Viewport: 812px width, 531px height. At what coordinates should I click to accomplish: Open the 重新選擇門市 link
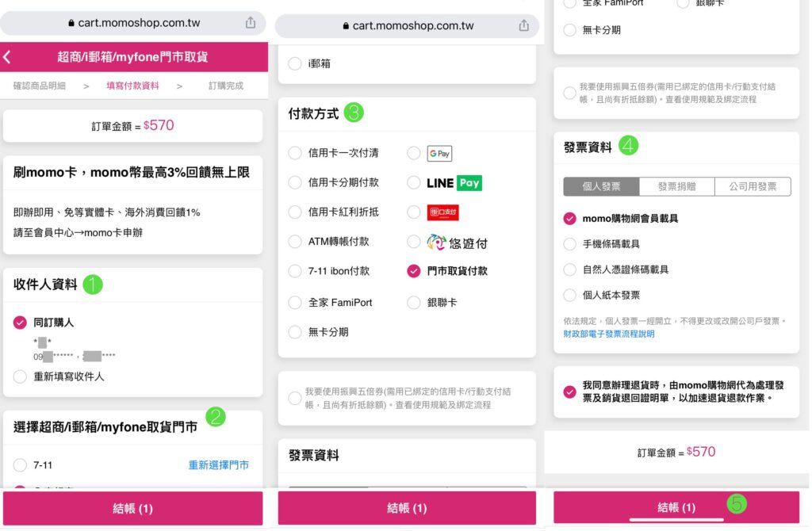point(219,464)
